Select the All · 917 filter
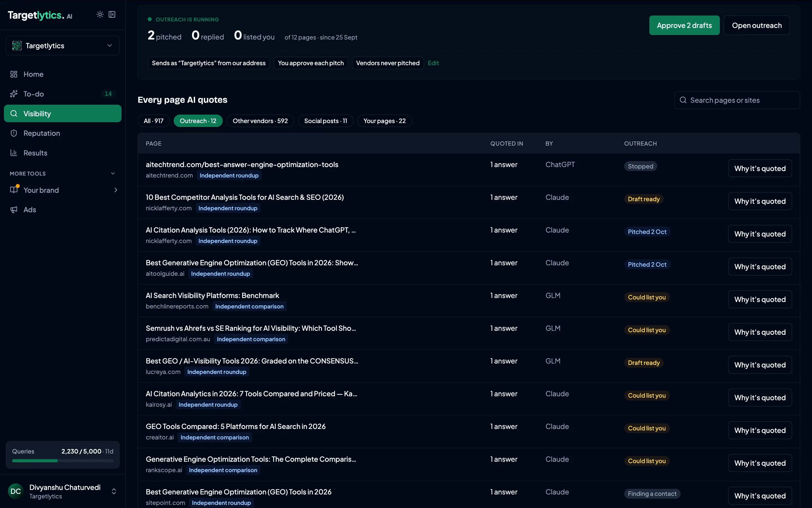 click(154, 121)
